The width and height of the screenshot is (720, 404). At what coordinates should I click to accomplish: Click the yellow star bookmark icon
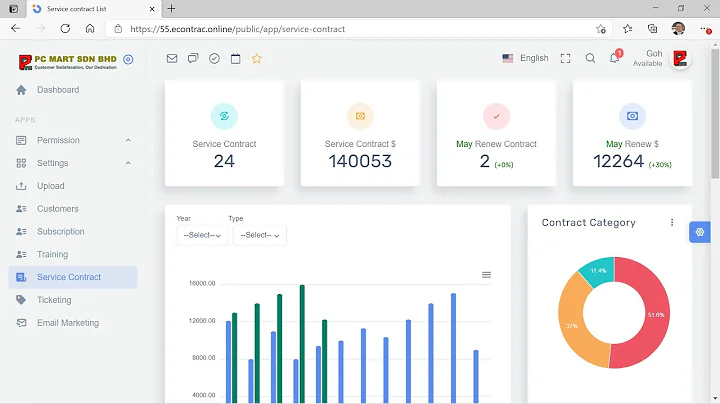[257, 58]
